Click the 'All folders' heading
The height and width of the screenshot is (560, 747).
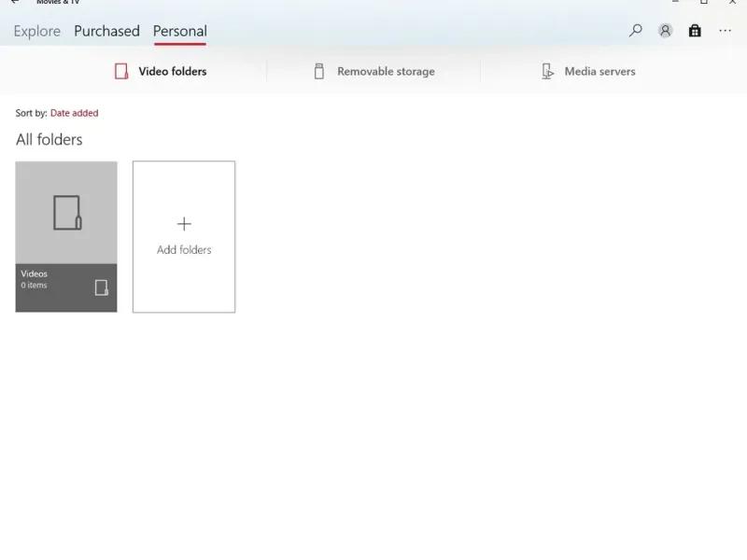tap(49, 139)
